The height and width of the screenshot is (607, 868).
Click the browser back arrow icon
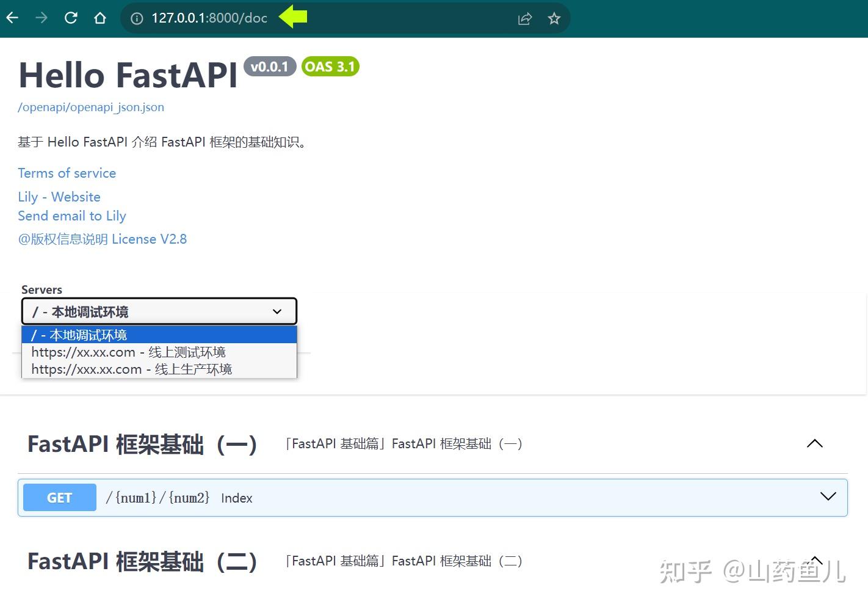[x=12, y=18]
